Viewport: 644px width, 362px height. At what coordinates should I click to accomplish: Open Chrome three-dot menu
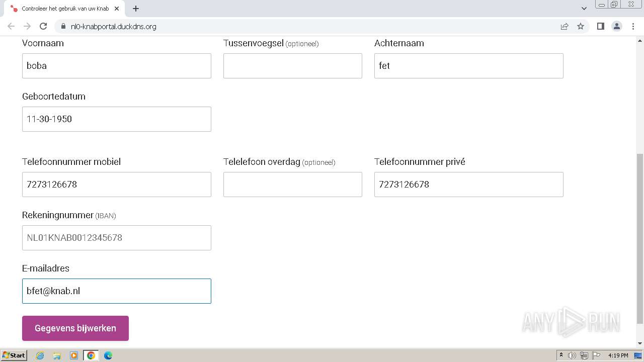click(x=633, y=26)
